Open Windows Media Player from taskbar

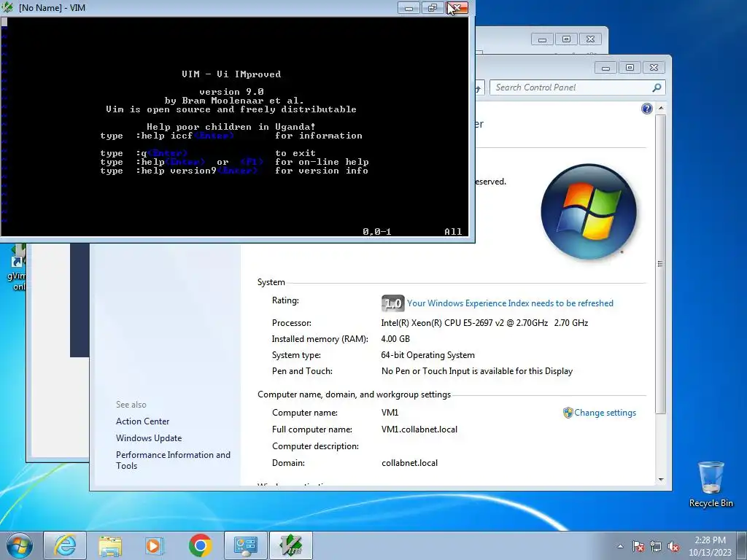pyautogui.click(x=155, y=545)
